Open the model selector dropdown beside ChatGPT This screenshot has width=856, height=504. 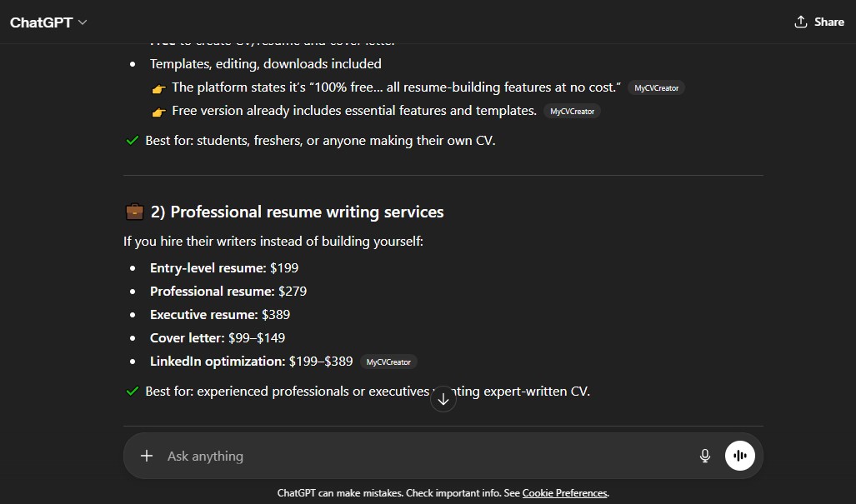pos(81,22)
